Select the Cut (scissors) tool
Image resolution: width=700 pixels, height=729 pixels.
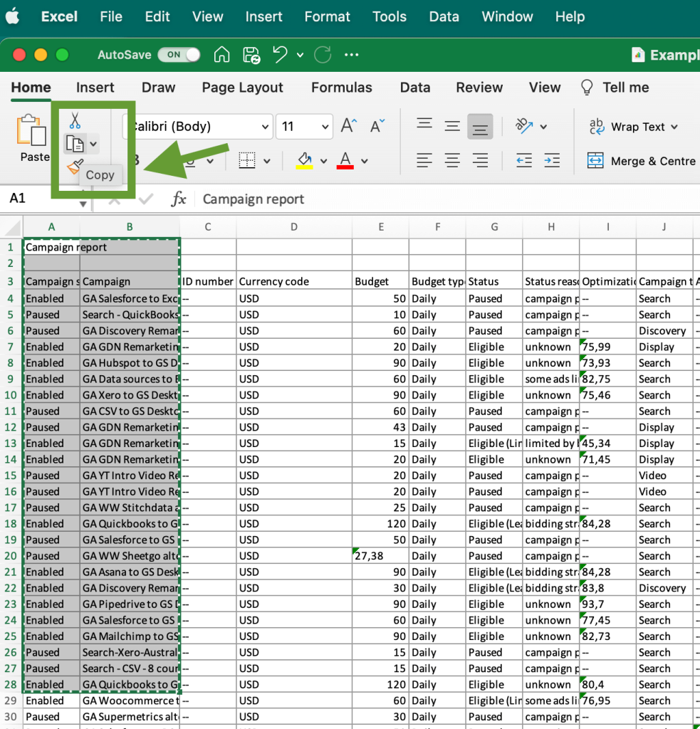point(74,120)
